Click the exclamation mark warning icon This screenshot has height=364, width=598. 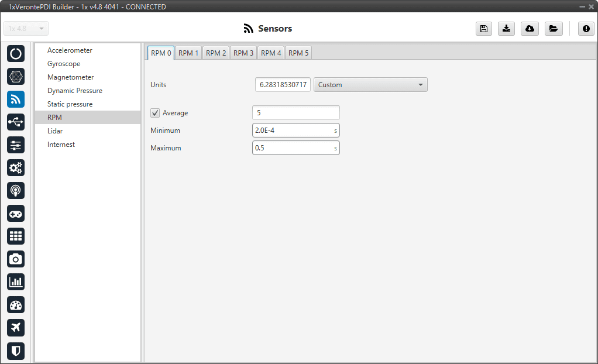point(586,29)
